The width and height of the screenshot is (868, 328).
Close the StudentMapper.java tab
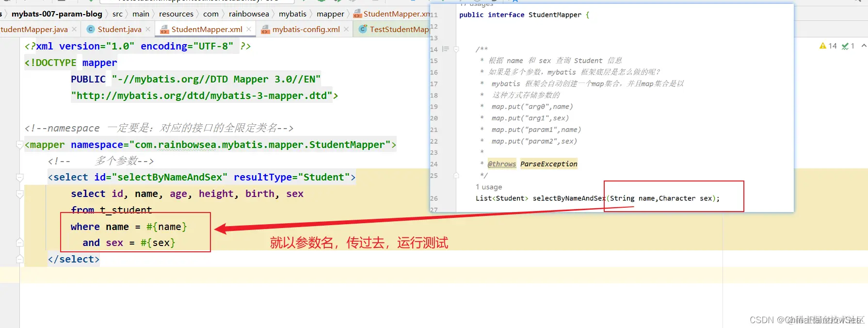coord(74,29)
